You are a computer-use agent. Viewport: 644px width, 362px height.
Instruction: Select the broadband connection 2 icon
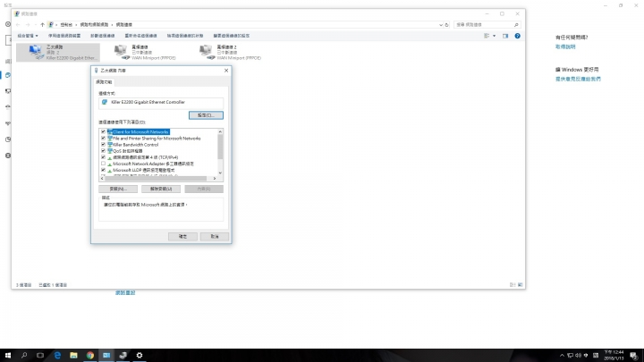pyautogui.click(x=207, y=52)
